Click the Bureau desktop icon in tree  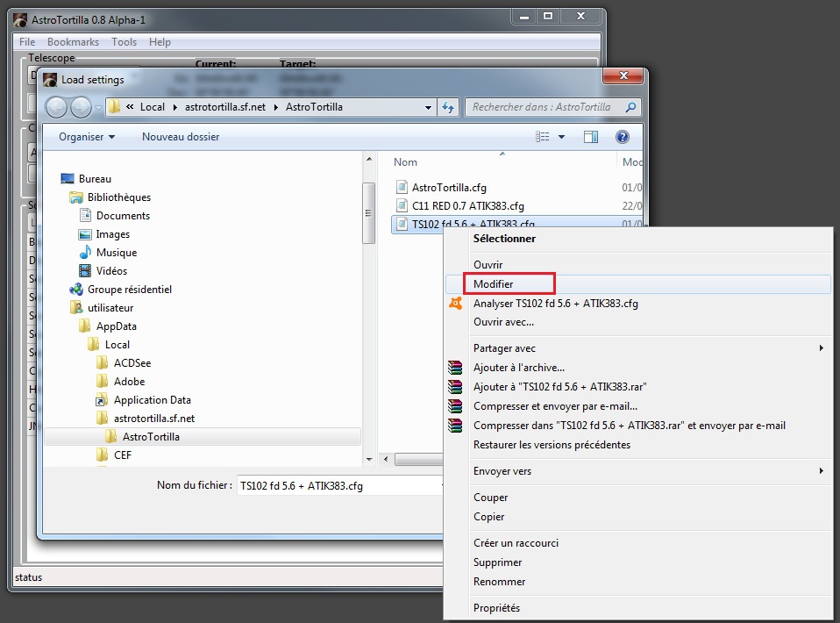[x=68, y=178]
